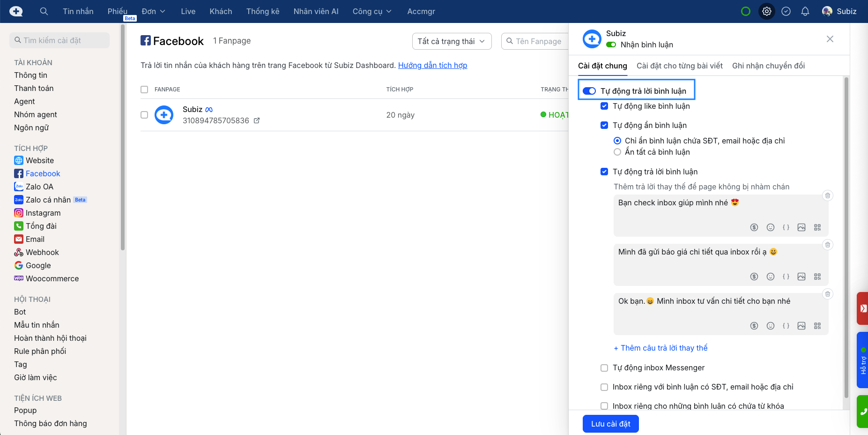Insert image in second reply box

pos(801,277)
